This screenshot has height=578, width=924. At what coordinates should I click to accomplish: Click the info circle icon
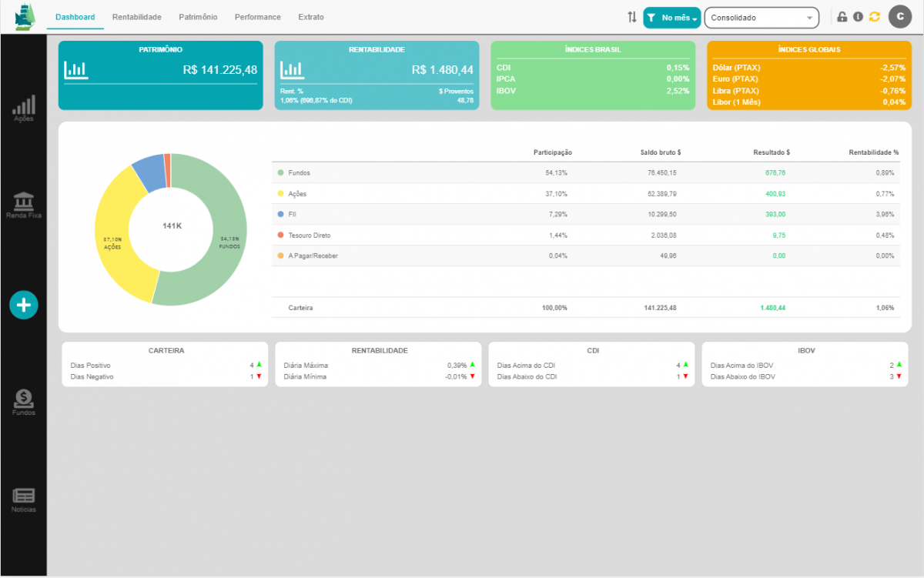(858, 17)
